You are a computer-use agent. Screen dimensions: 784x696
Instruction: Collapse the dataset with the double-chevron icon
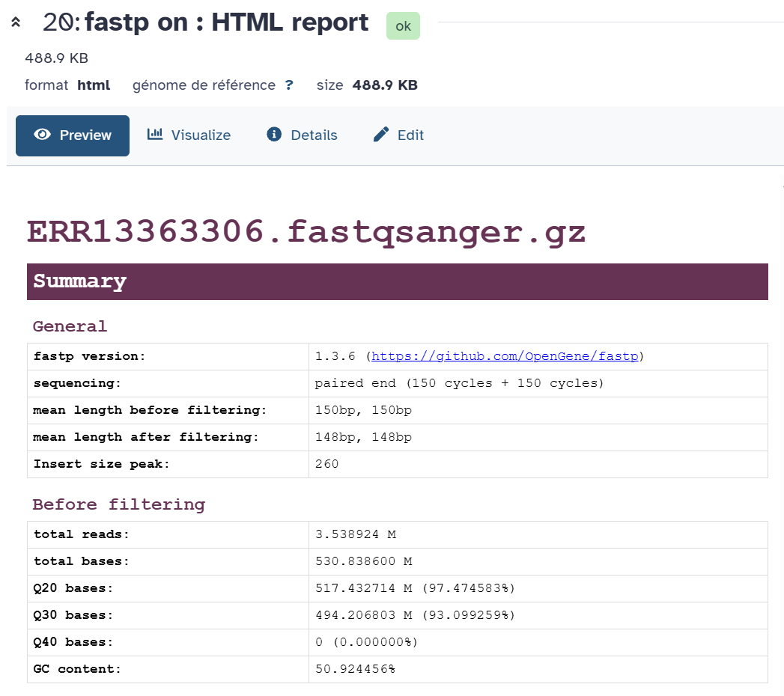tap(16, 22)
